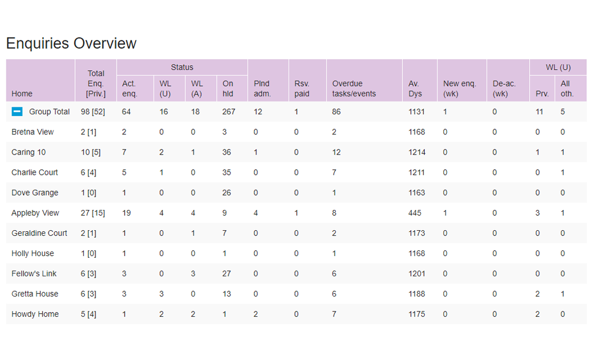Click Geraldine Court average days 1173
This screenshot has height=364, width=591.
point(417,233)
